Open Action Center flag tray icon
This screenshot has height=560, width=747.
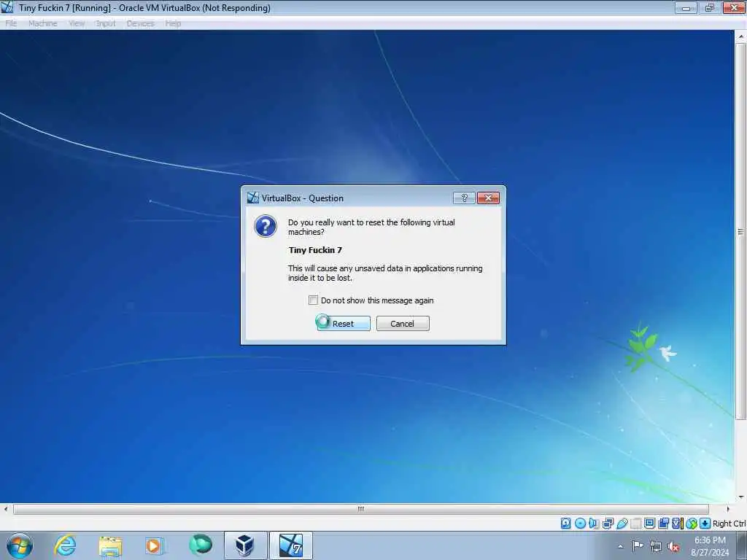(638, 545)
